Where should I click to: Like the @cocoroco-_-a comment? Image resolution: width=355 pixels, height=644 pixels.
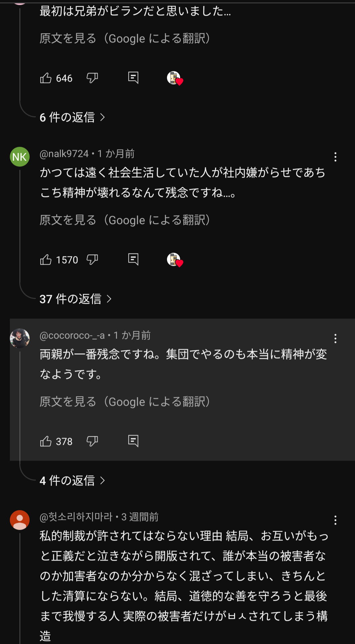(46, 441)
